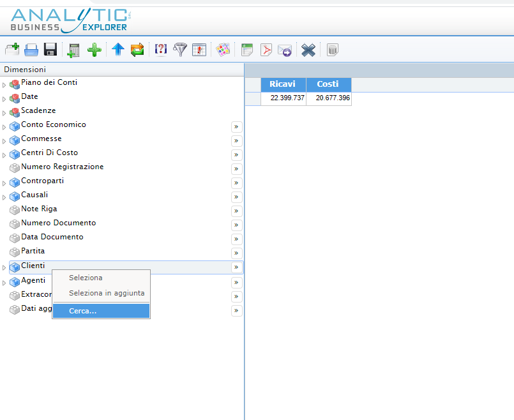Open the filter funnel tool
The height and width of the screenshot is (420, 514).
pos(181,50)
